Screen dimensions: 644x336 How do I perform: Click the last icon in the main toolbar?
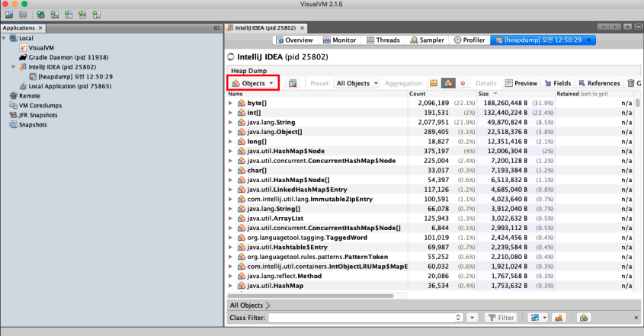tap(97, 14)
